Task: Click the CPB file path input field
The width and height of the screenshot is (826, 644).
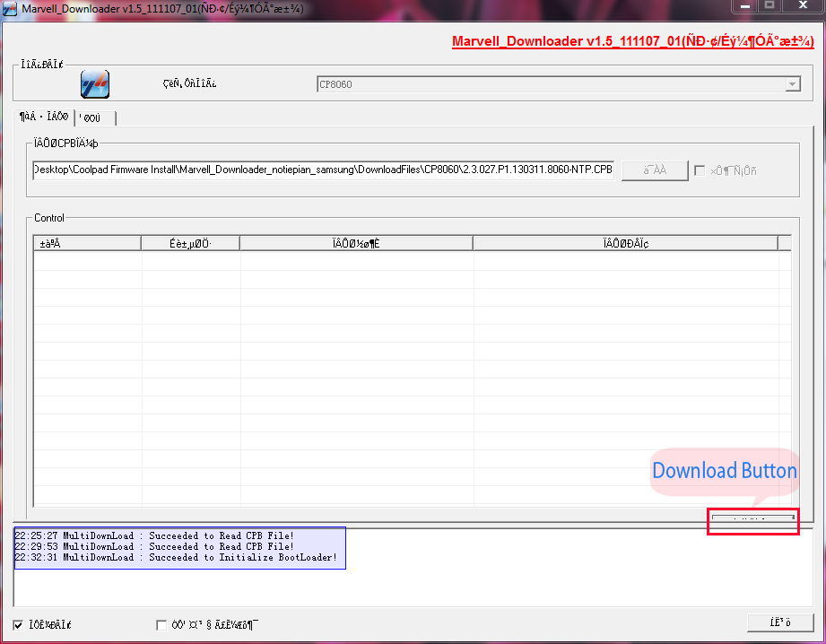Action: (x=323, y=170)
